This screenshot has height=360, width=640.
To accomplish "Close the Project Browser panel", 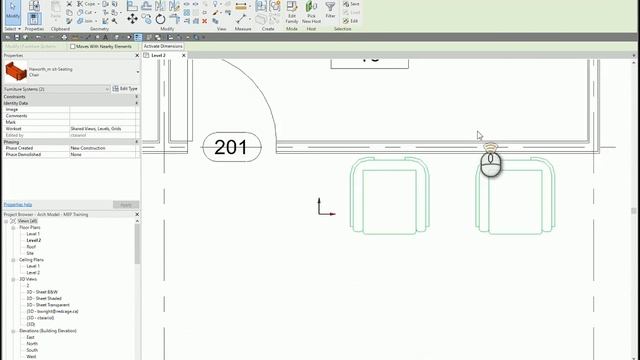I will 137,214.
